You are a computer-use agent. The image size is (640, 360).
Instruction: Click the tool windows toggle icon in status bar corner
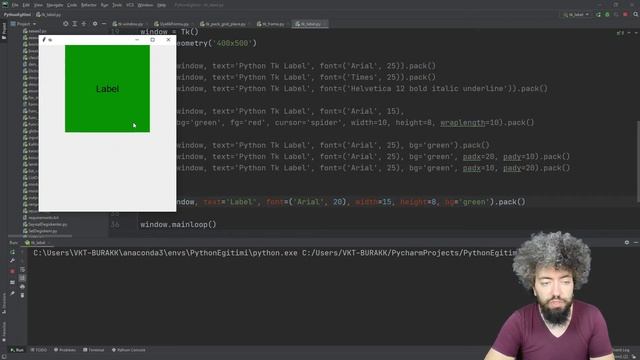3,356
